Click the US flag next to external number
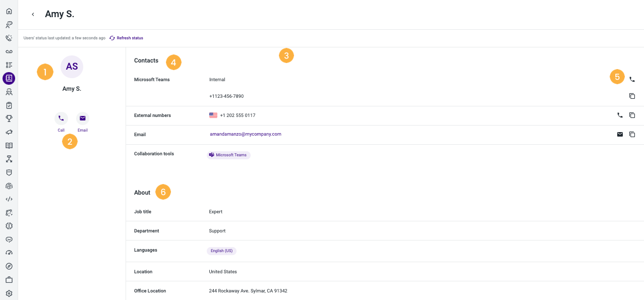644x300 pixels. coord(213,115)
